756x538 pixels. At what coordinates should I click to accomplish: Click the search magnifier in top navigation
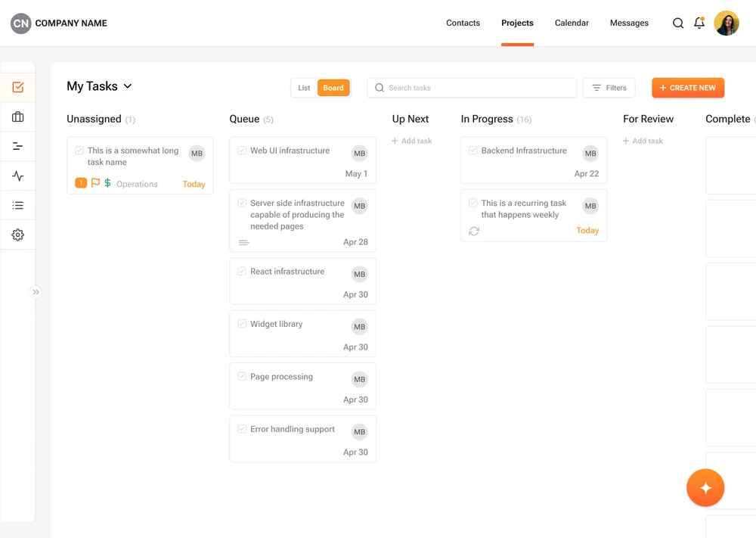coord(678,23)
